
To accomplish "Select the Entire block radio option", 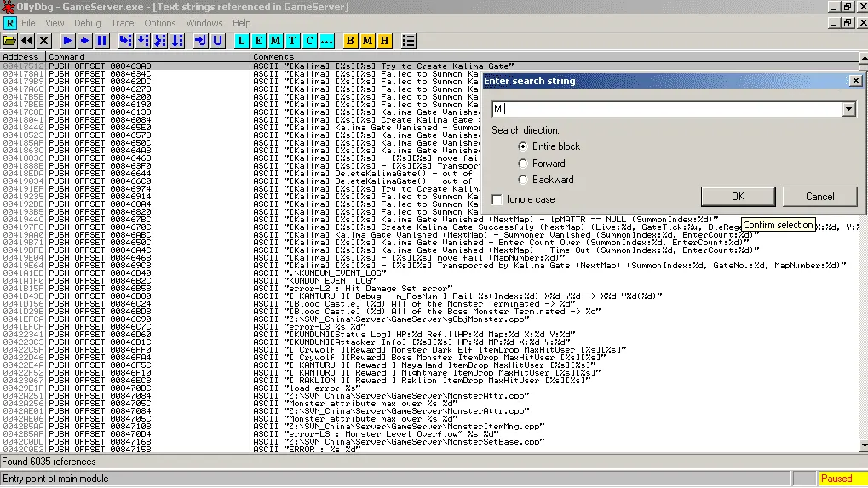I will pos(522,146).
